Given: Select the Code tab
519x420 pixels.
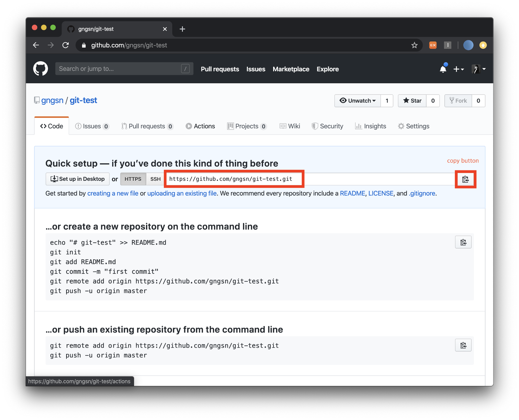Looking at the screenshot, I should coord(52,126).
